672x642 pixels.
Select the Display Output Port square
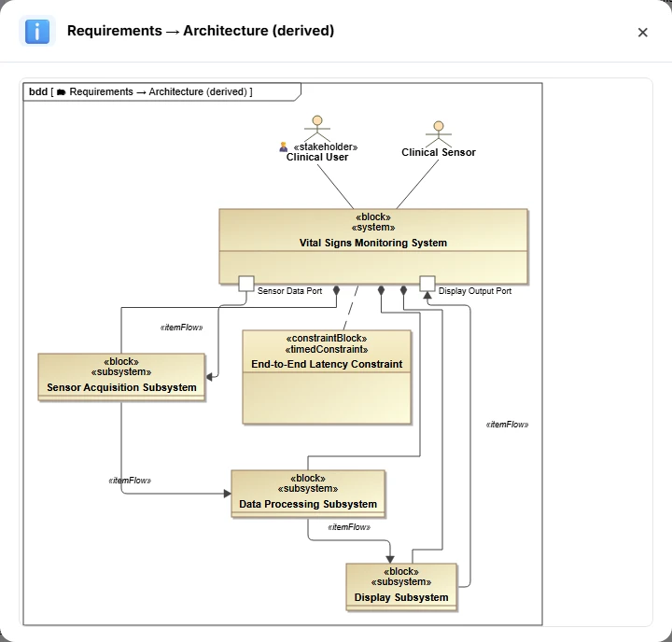tap(427, 284)
